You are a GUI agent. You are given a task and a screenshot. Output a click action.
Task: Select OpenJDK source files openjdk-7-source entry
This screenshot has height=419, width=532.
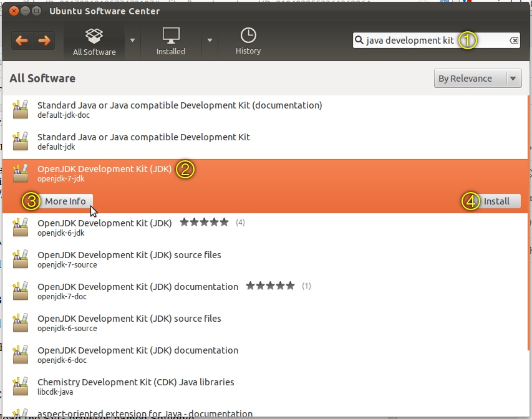point(265,259)
